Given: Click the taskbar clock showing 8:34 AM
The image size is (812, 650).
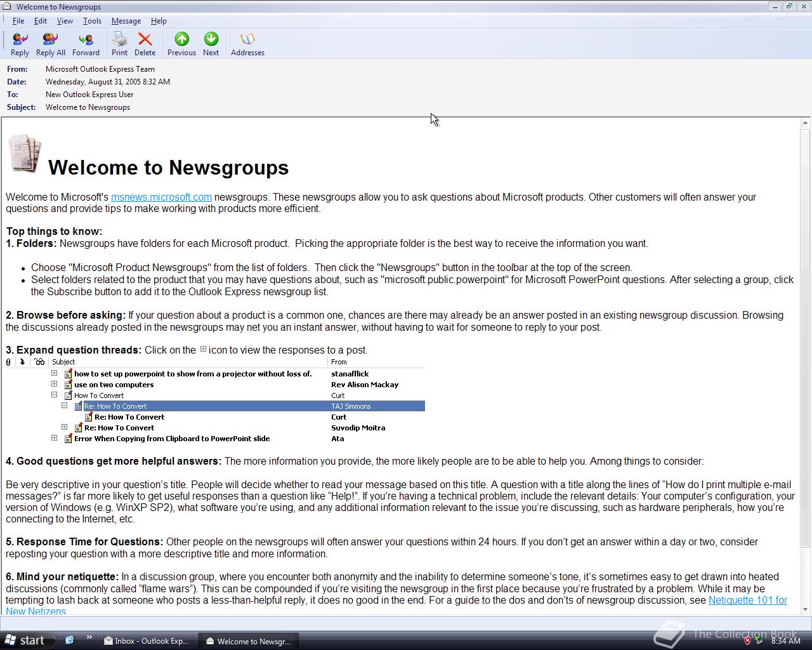Looking at the screenshot, I should (785, 641).
